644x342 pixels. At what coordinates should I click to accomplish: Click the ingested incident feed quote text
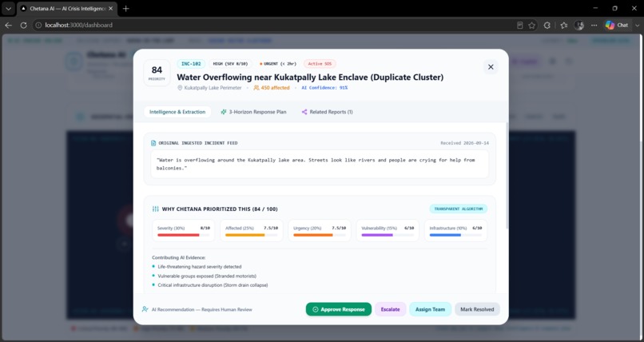(x=318, y=164)
